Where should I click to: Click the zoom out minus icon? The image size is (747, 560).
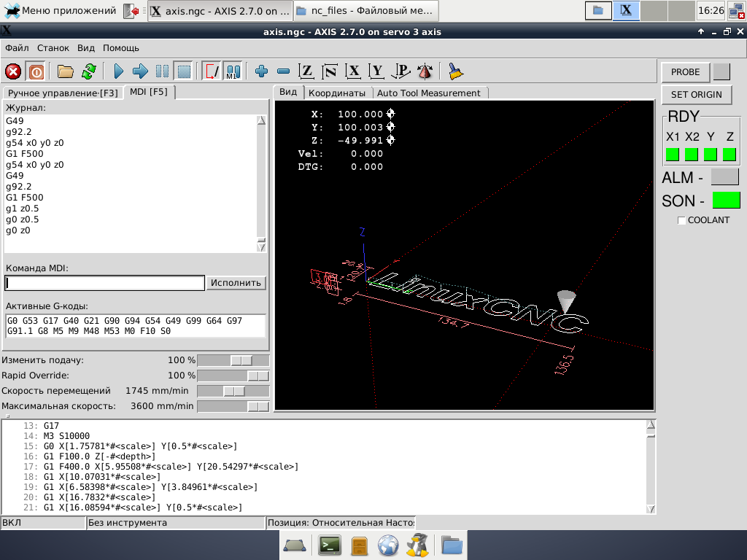[x=284, y=71]
